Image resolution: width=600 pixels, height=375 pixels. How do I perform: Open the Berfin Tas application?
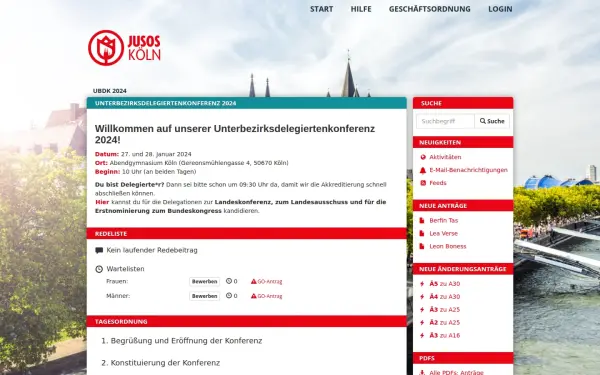(x=443, y=220)
